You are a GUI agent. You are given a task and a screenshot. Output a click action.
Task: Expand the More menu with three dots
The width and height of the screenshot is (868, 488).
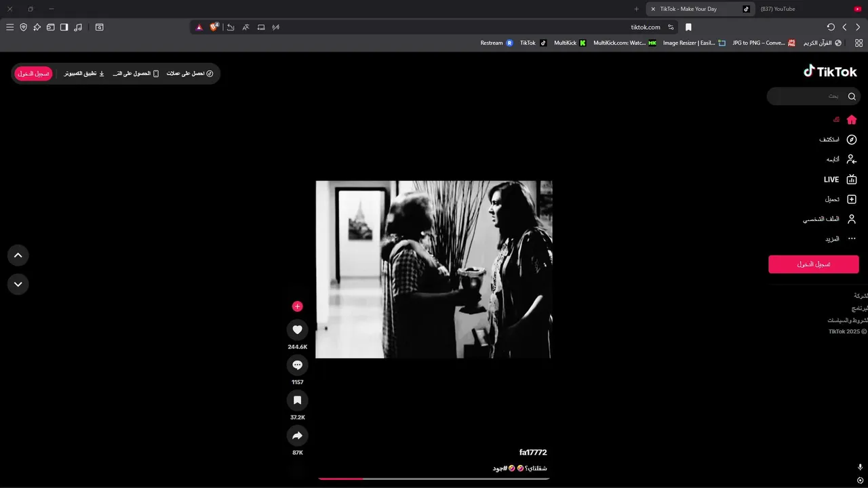coord(852,239)
